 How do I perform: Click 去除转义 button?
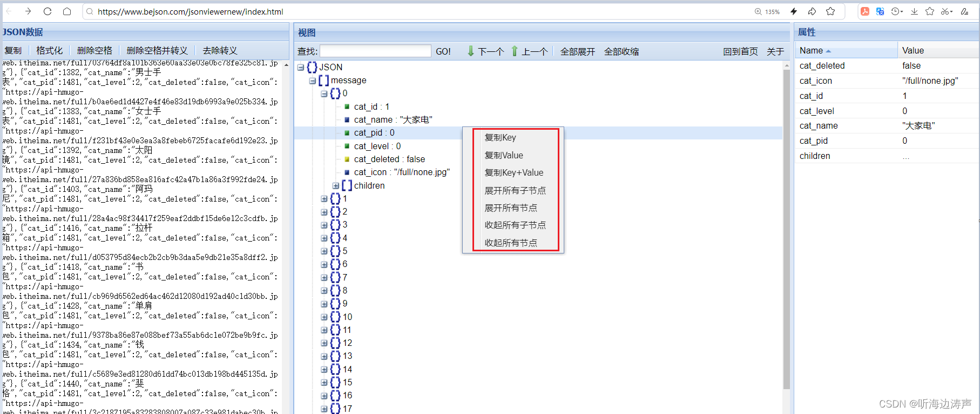tap(220, 50)
